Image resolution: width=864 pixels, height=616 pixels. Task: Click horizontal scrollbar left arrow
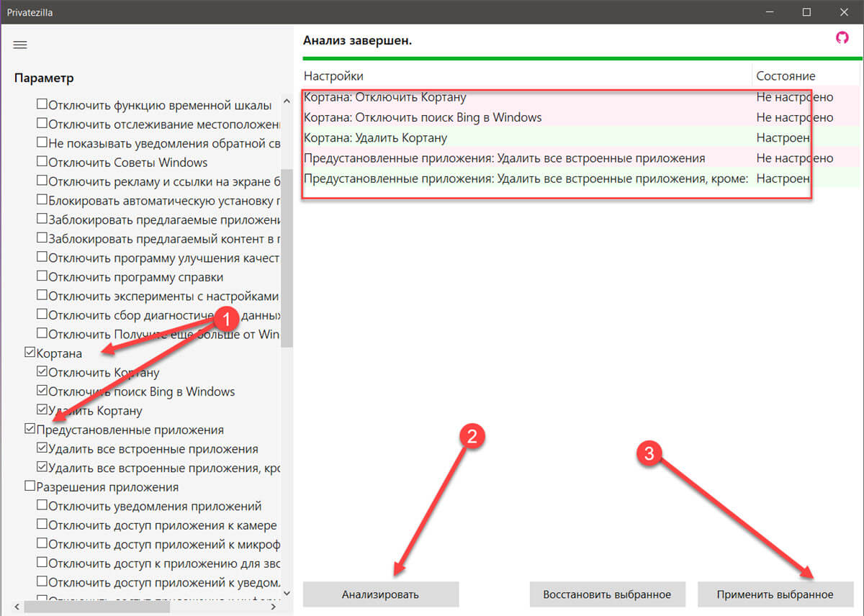tap(17, 607)
